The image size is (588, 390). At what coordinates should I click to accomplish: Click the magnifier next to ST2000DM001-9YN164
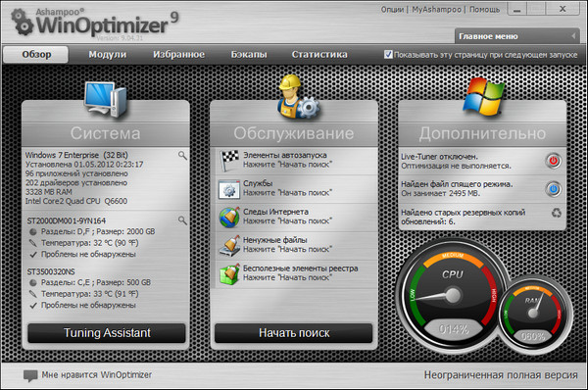click(182, 220)
